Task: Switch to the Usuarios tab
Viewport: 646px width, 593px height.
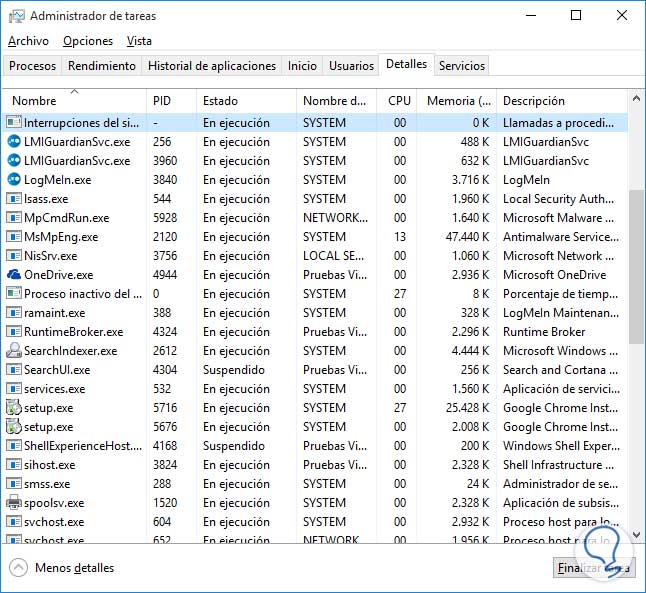Action: pos(351,66)
